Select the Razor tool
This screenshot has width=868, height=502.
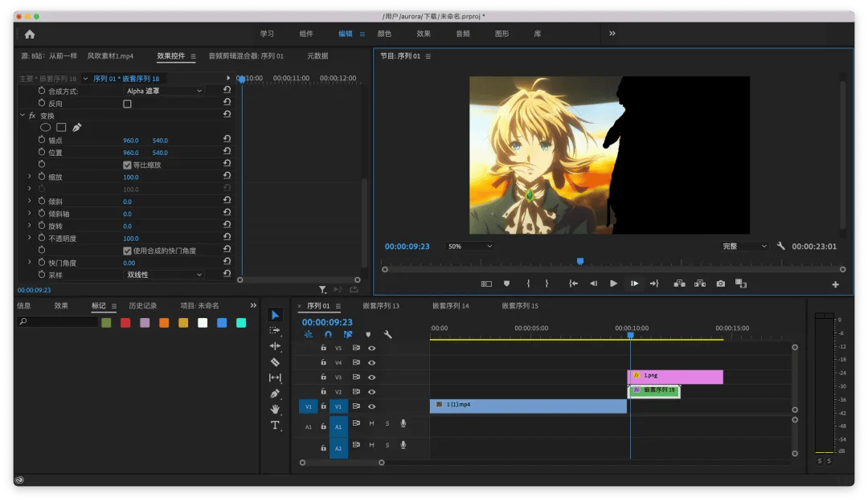(275, 362)
